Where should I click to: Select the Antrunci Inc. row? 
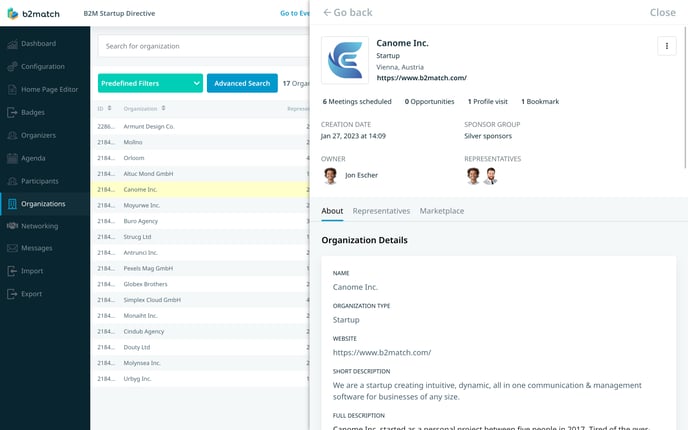click(x=200, y=253)
